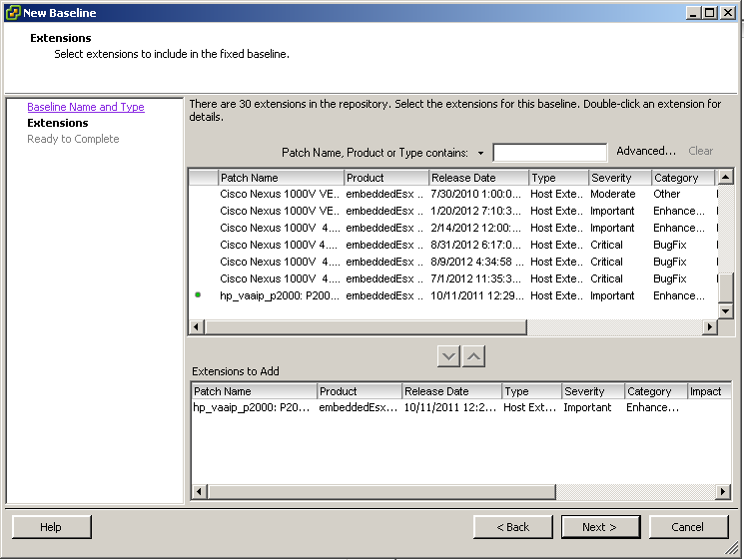The image size is (744, 560).
Task: Click green dot beside hp_vaaip_p2000 row
Action: pos(198,294)
